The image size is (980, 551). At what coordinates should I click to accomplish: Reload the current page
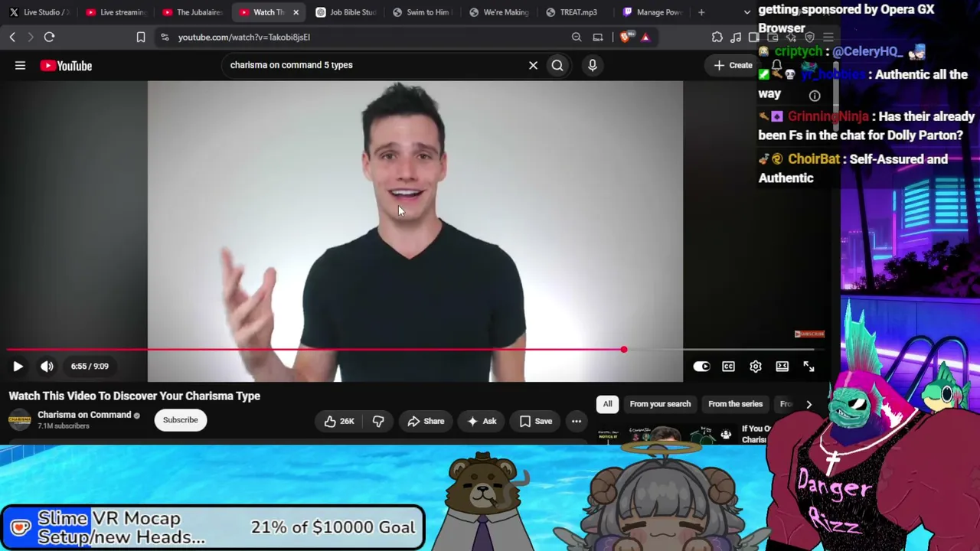point(49,37)
